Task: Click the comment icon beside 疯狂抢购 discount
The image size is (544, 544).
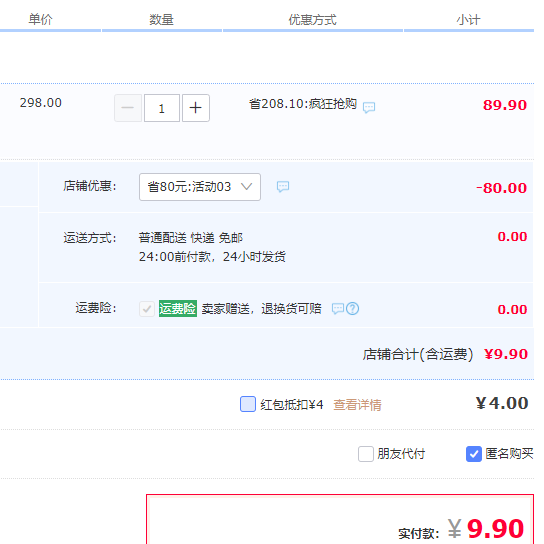Action: [x=369, y=107]
